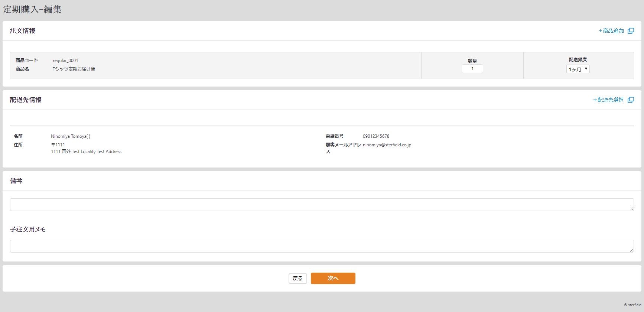Click the popup icon beside 商品追加
This screenshot has width=644, height=312.
(x=631, y=31)
